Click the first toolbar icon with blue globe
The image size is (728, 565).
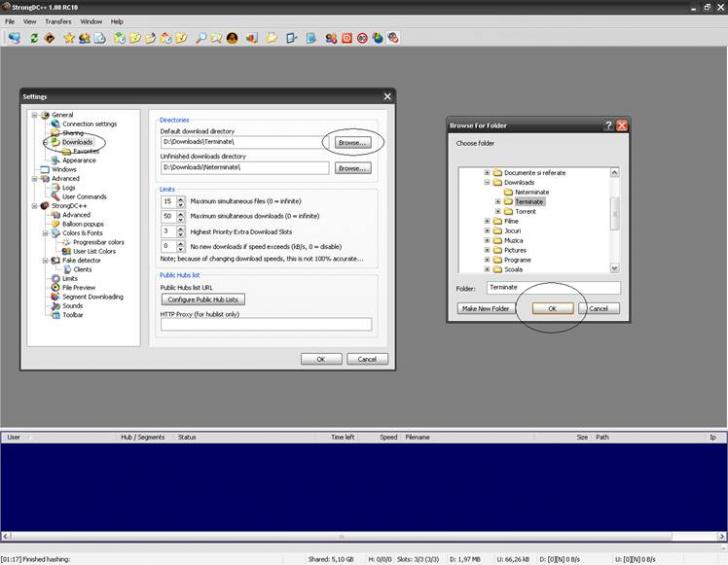click(x=14, y=38)
